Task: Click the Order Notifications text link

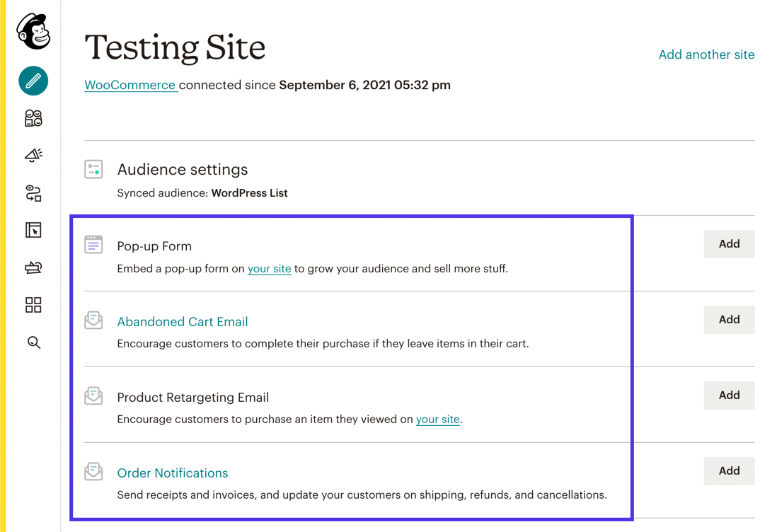Action: pos(173,473)
